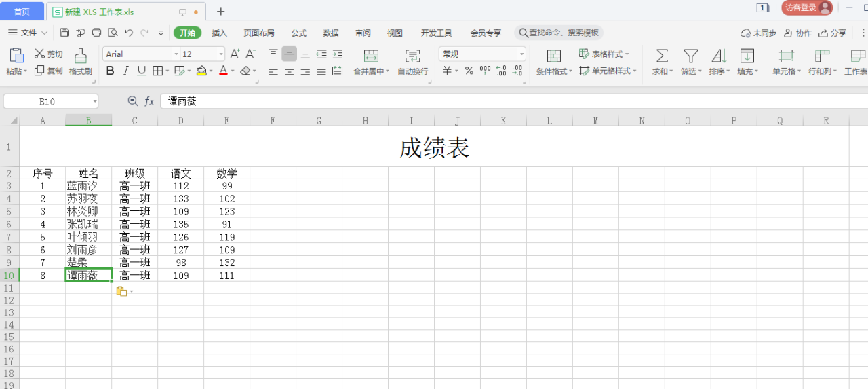Image resolution: width=868 pixels, height=389 pixels.
Task: Expand Merge and Center (合并居中) dropdown
Action: coord(387,71)
